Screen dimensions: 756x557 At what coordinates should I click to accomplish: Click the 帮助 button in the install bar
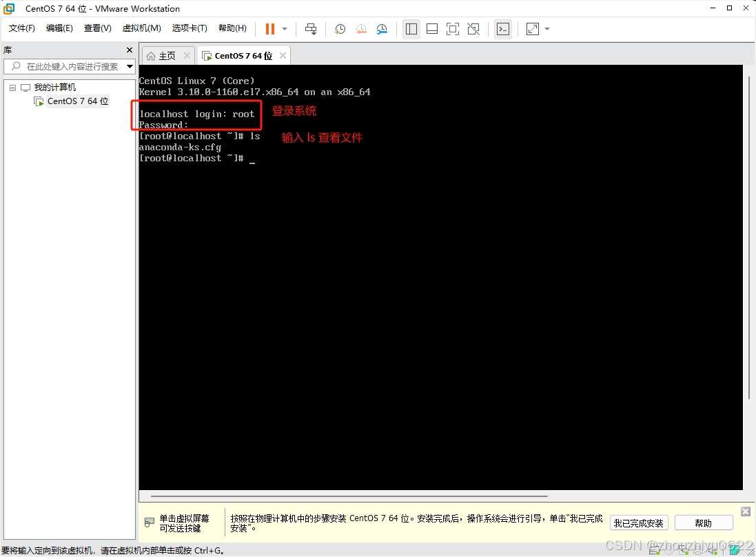click(704, 523)
